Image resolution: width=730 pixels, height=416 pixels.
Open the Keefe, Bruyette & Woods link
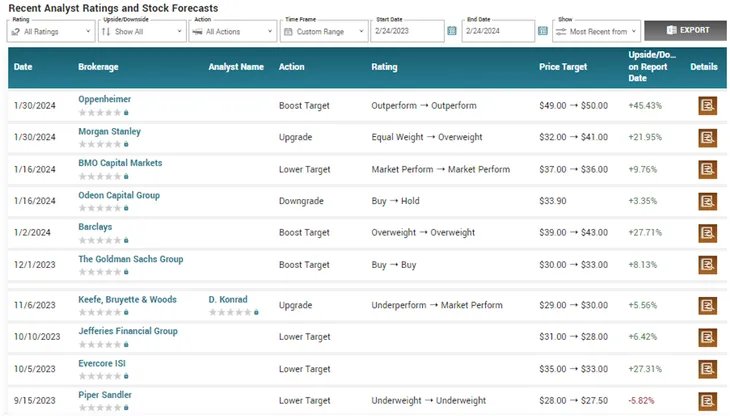[x=128, y=299]
